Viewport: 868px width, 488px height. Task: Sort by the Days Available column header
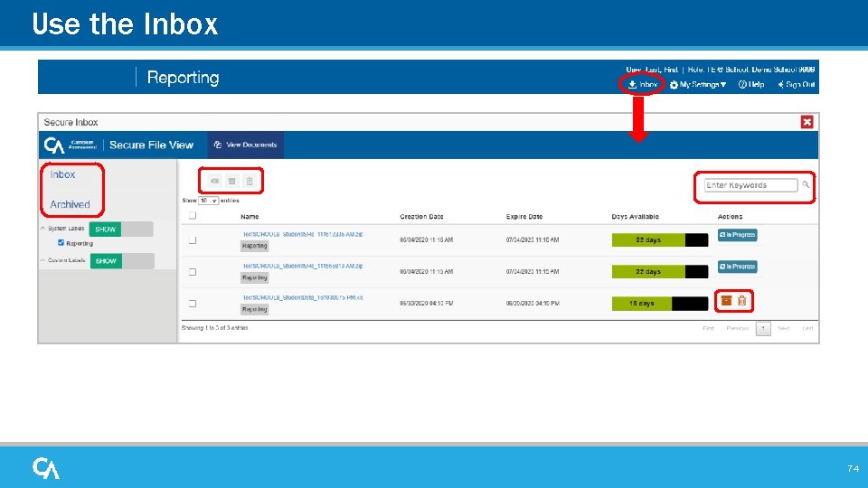coord(635,216)
